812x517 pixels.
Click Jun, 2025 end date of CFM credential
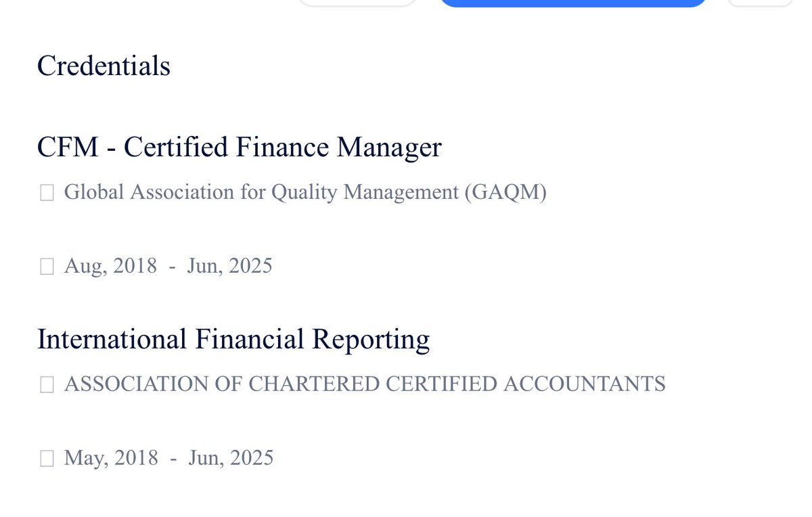tap(230, 266)
